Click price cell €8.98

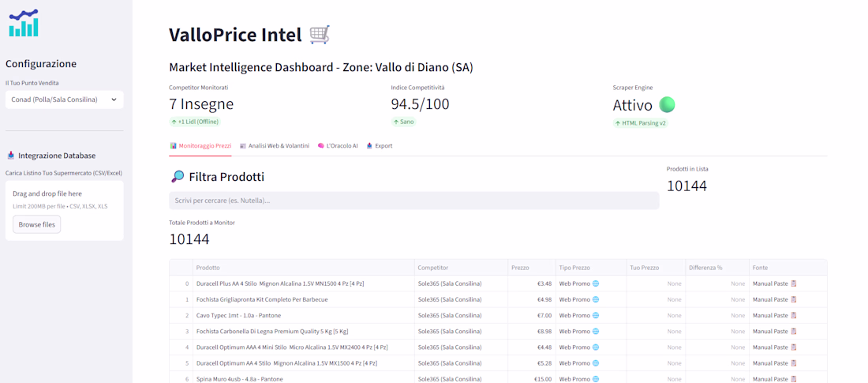point(531,331)
